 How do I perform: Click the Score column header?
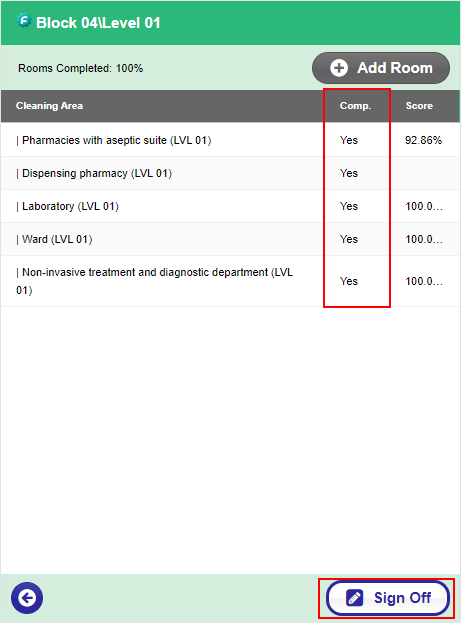(419, 106)
